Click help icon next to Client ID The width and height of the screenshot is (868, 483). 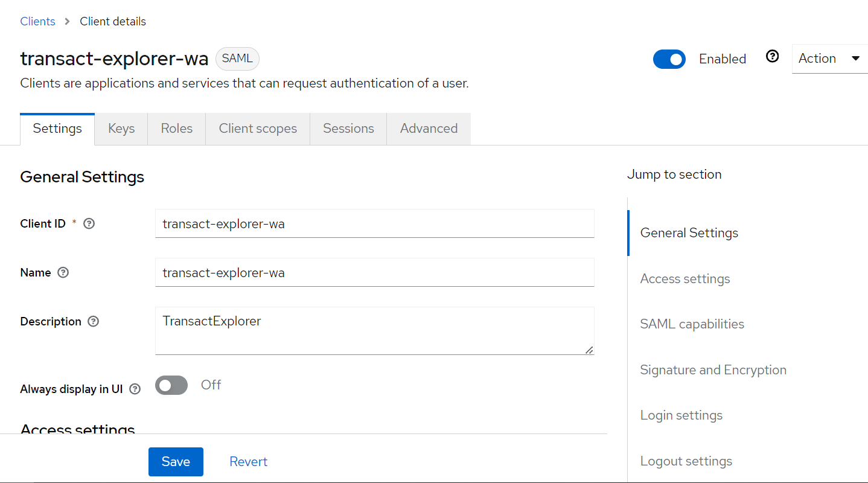coord(89,223)
